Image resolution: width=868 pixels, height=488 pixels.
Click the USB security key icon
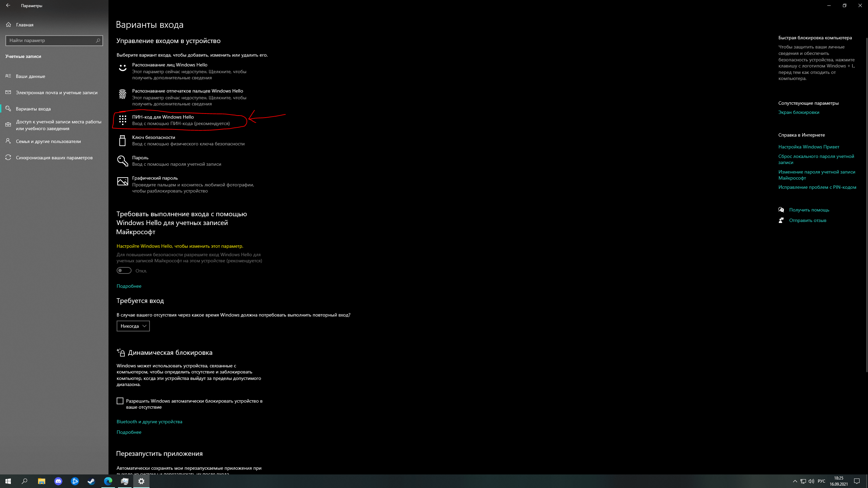[122, 140]
